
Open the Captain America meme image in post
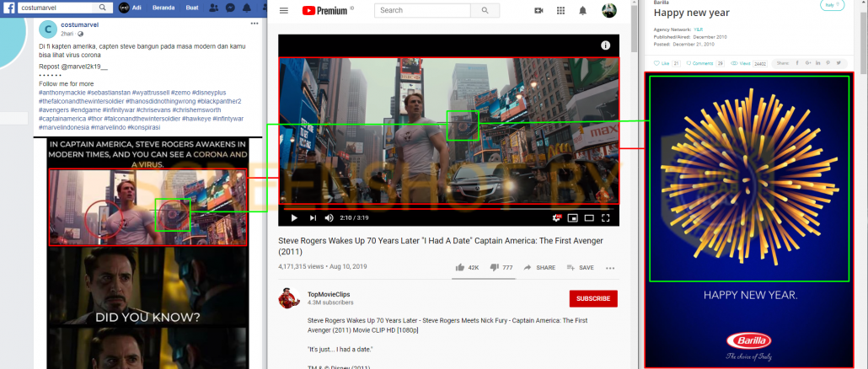pyautogui.click(x=147, y=254)
